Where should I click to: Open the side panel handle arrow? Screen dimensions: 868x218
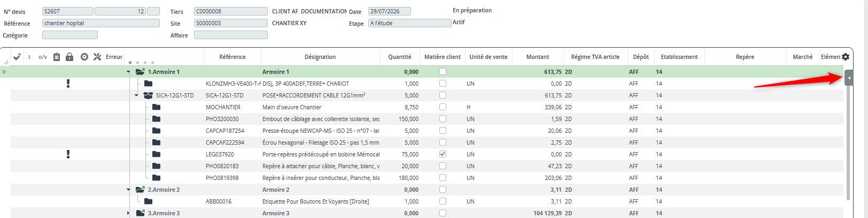tap(849, 78)
